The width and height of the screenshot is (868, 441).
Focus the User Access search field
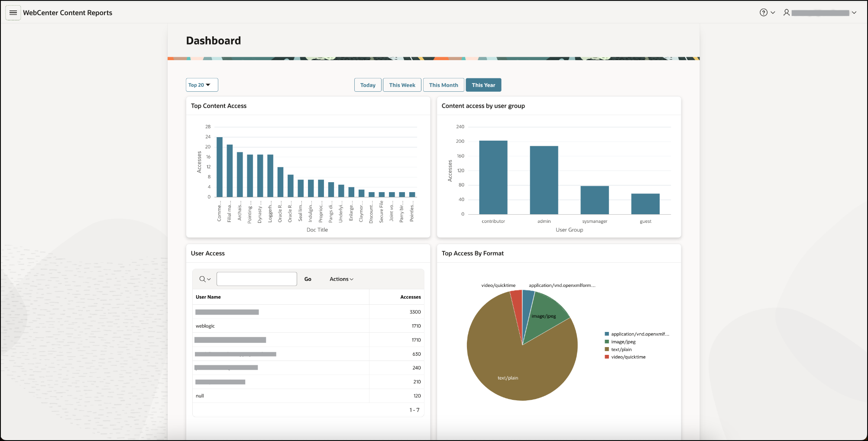click(x=257, y=279)
